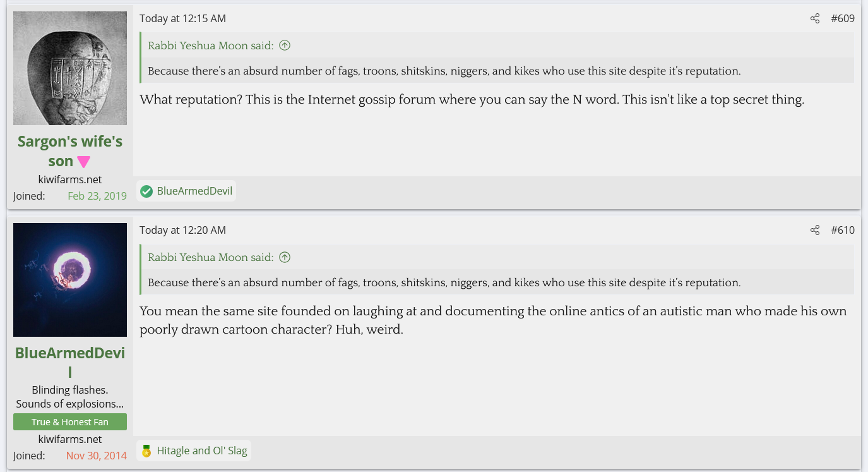Visit BlueArmedDevil username profile in sidebar
This screenshot has height=472, width=868.
[70, 363]
